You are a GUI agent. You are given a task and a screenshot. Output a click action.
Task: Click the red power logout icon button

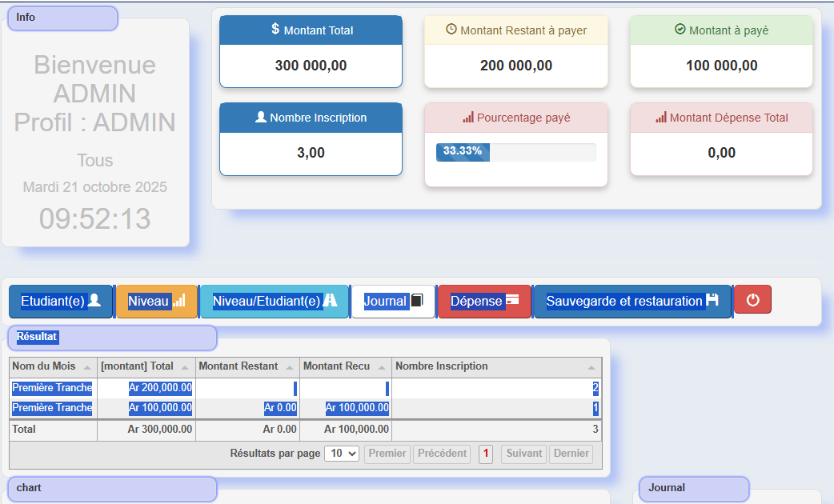(x=752, y=300)
